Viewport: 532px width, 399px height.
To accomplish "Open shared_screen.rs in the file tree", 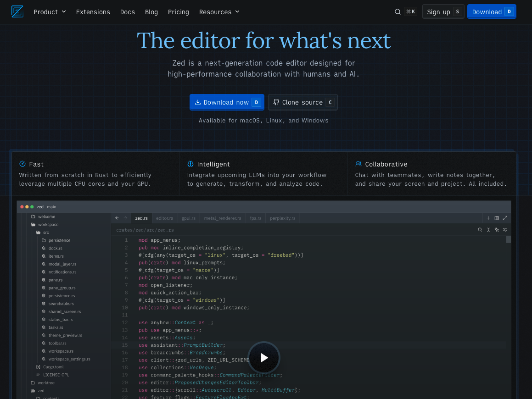I will [x=64, y=311].
